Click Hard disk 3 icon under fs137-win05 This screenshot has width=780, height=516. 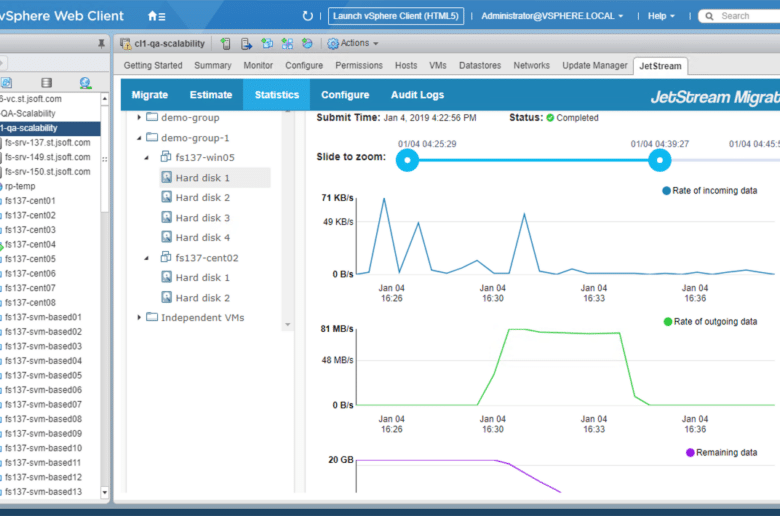coord(167,217)
